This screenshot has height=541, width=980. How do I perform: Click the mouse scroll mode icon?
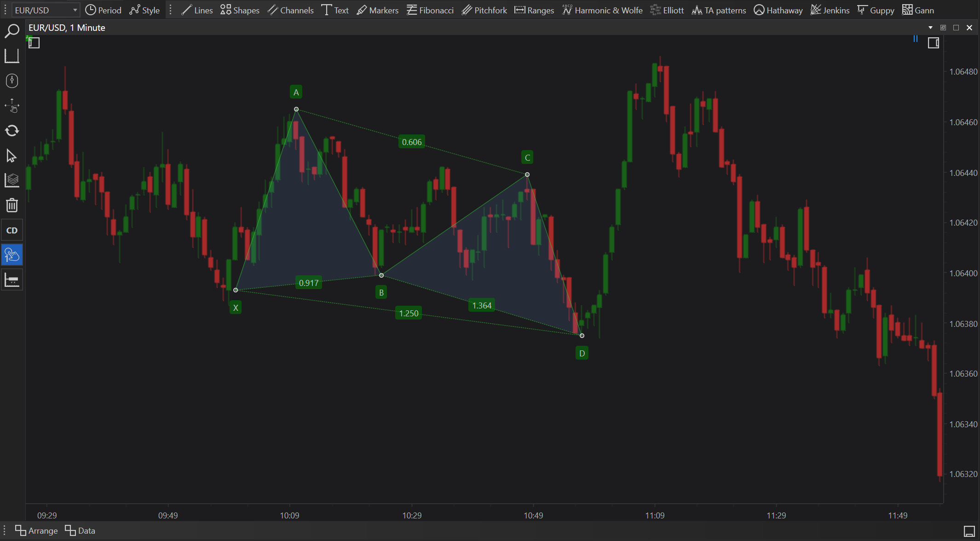[x=12, y=81]
